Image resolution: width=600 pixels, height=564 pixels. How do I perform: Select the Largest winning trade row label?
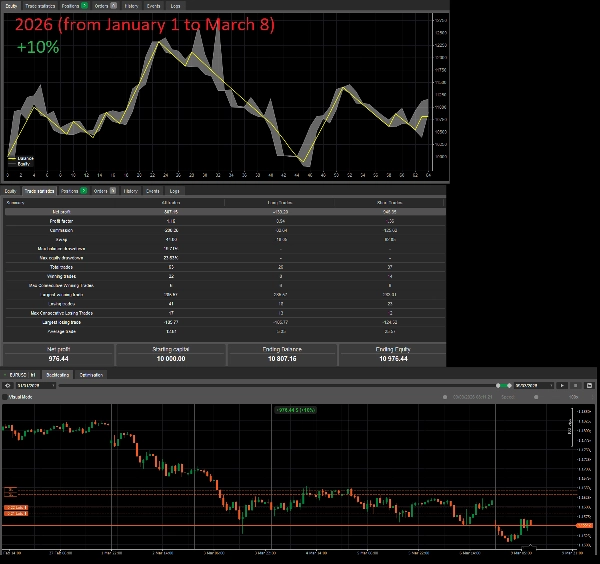coord(61,295)
